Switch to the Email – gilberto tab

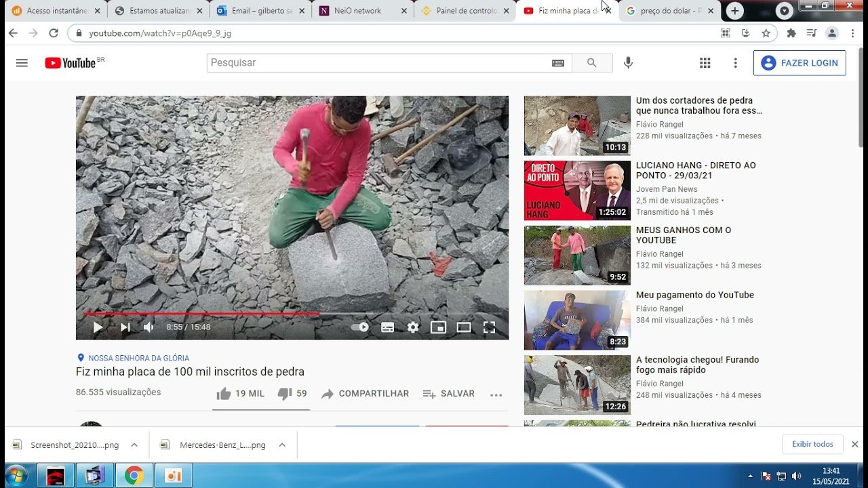pyautogui.click(x=262, y=11)
